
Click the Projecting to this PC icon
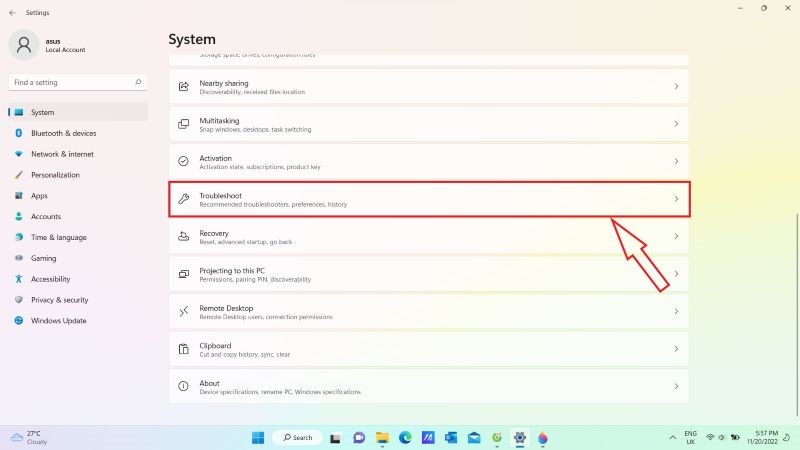184,274
